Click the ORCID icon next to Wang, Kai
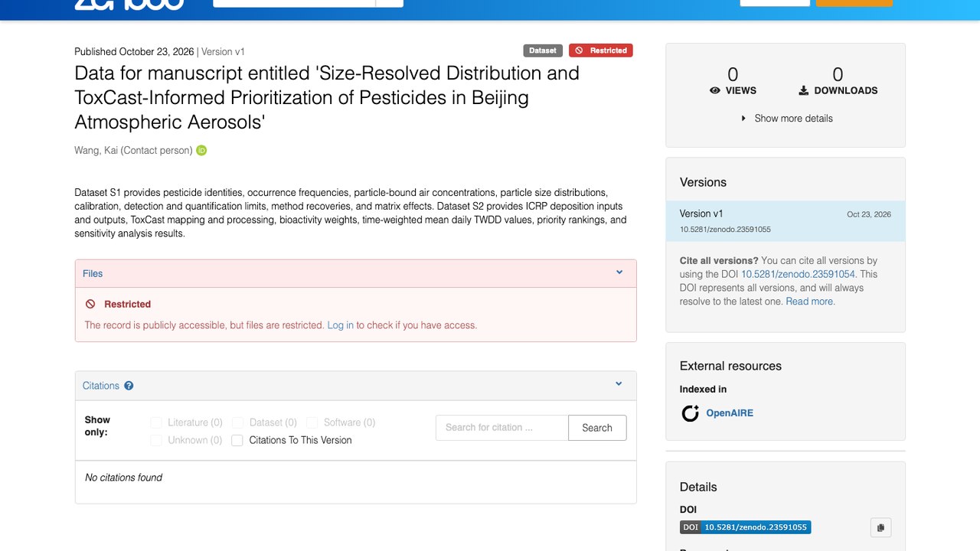The width and height of the screenshot is (980, 551). pos(201,151)
